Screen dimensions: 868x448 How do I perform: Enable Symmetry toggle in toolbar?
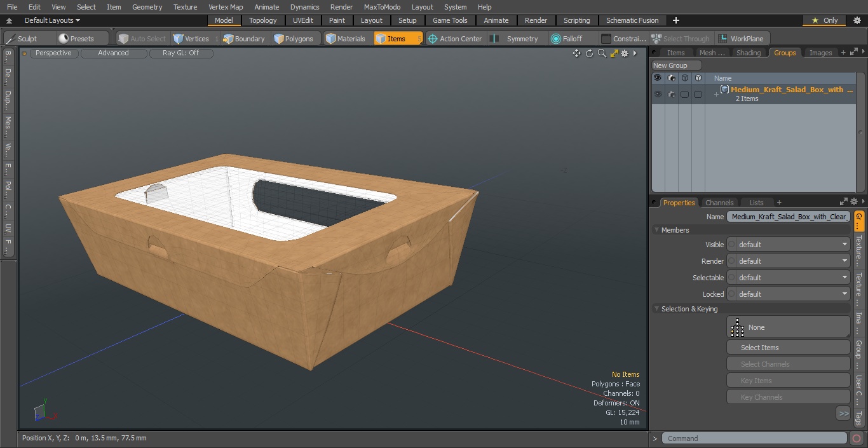515,39
